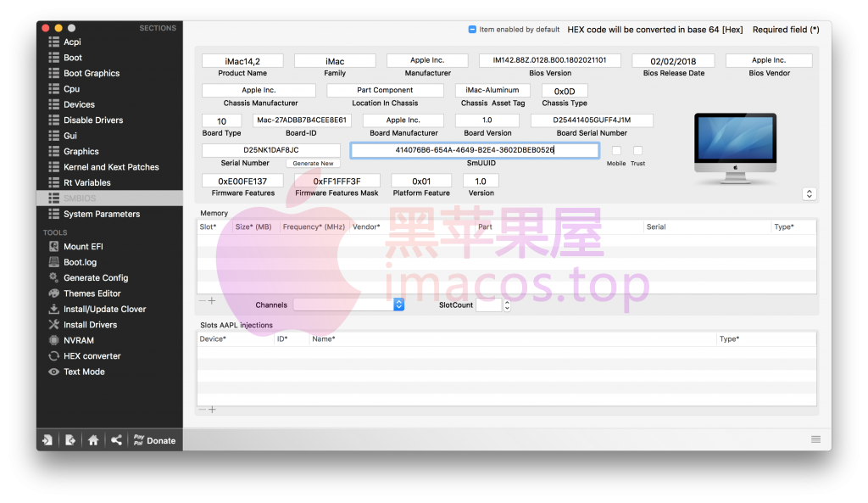Enable the Mobile checkbox

pyautogui.click(x=616, y=151)
